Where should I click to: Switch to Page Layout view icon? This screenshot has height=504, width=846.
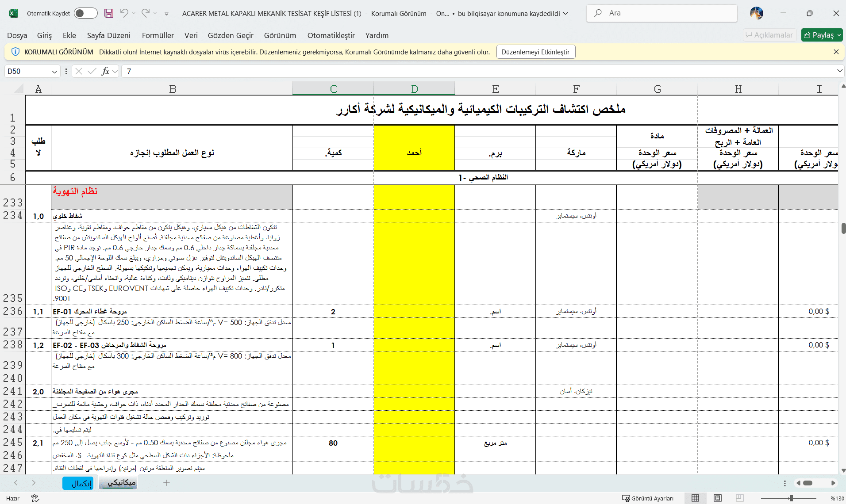[718, 498]
